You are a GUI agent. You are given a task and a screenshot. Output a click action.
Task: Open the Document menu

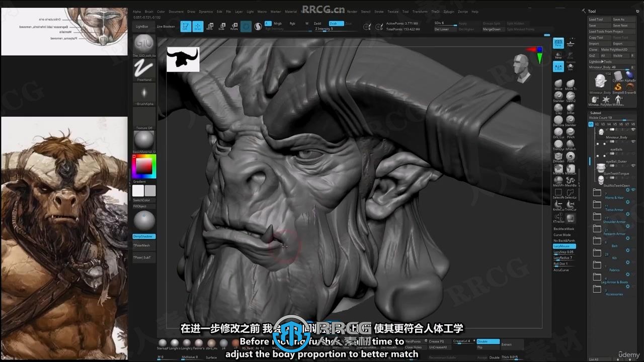176,11
